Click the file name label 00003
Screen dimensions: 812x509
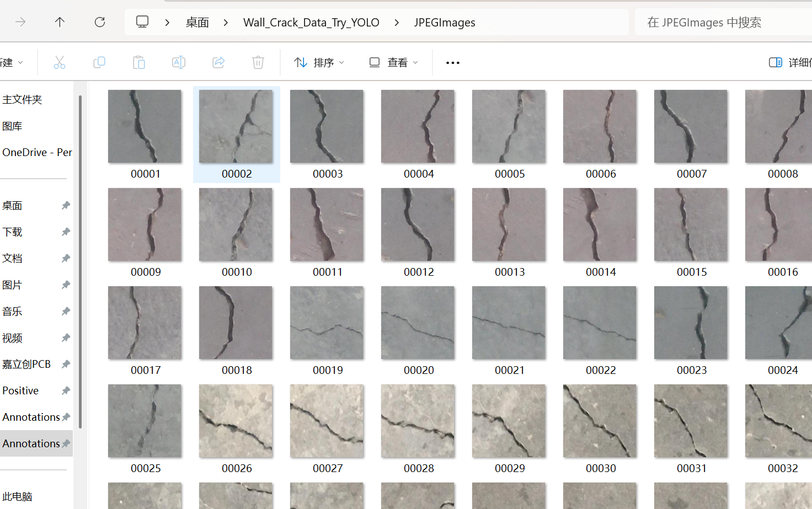pos(328,174)
